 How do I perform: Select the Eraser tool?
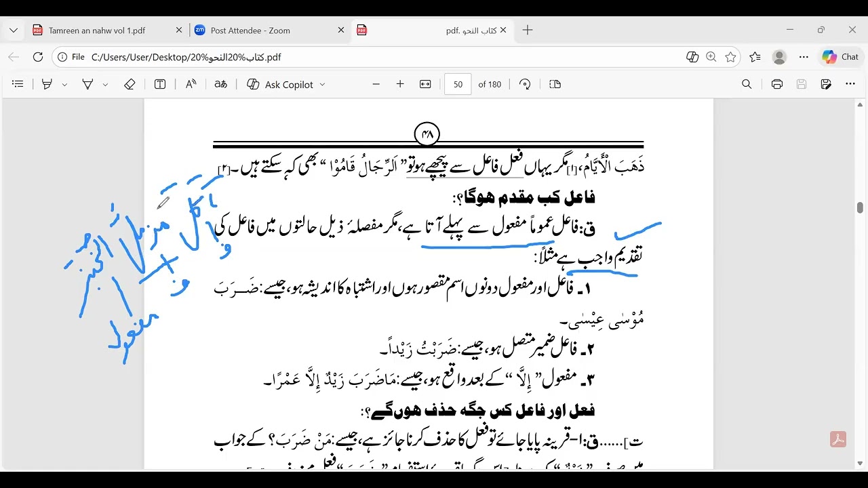[x=130, y=84]
